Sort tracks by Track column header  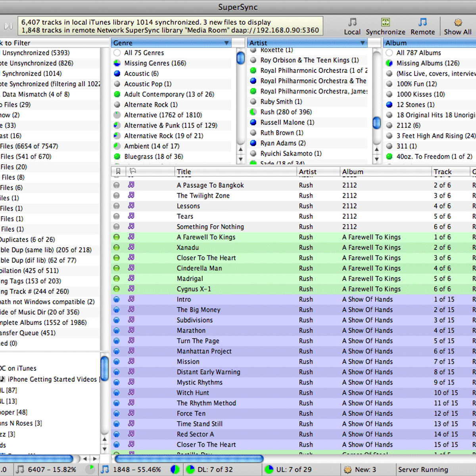(x=450, y=171)
